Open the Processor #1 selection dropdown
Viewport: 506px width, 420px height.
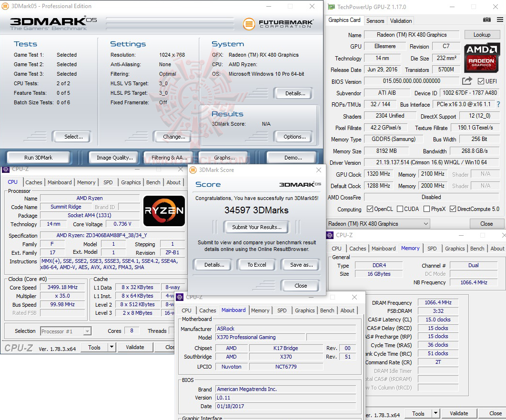click(66, 331)
